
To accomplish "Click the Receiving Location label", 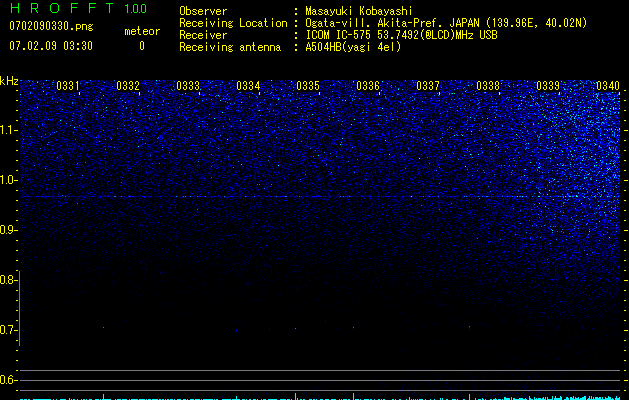I will 233,23.
